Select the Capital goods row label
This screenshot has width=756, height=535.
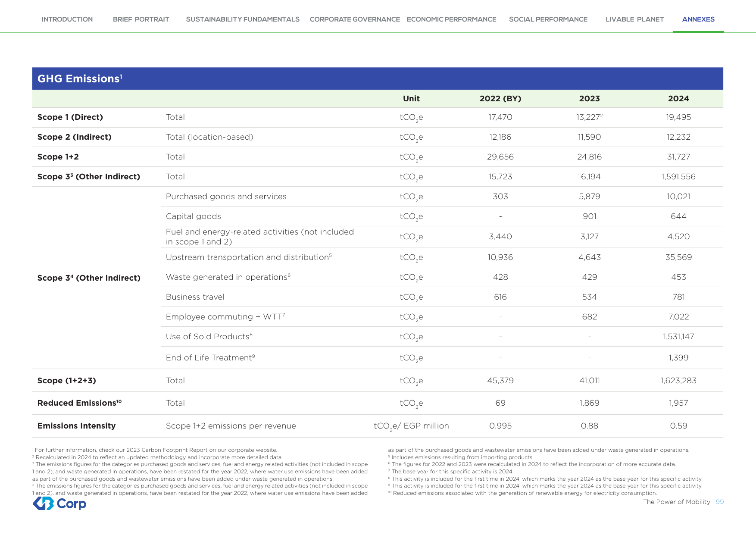[194, 216]
